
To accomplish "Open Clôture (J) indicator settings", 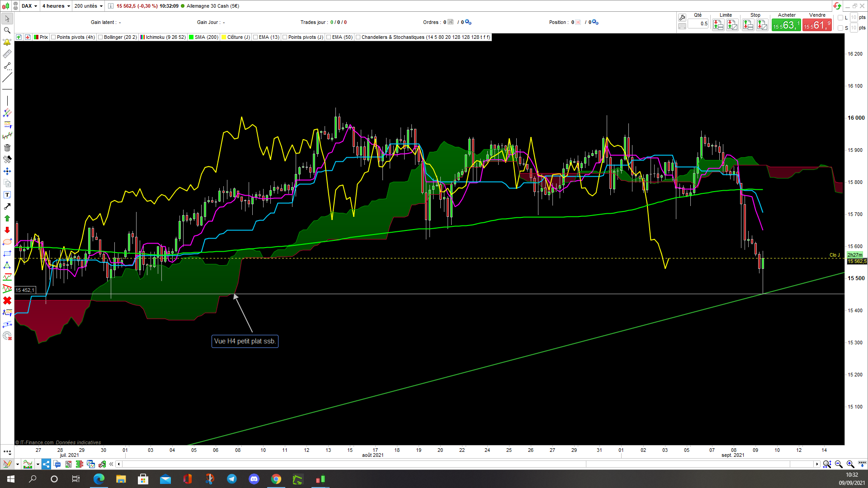I will (239, 37).
